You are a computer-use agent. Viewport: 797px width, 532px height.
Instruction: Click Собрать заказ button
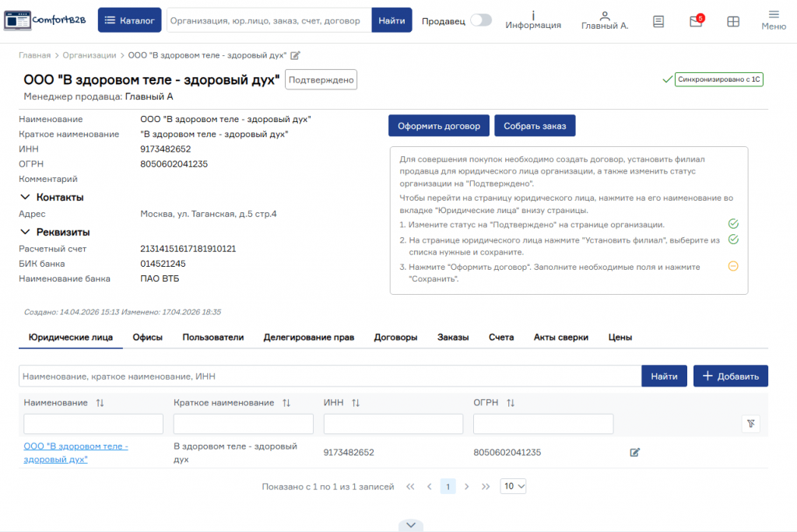point(535,126)
